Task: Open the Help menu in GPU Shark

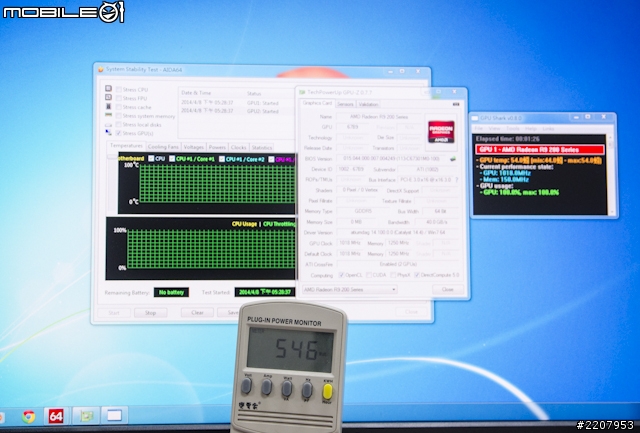Action: pos(531,129)
